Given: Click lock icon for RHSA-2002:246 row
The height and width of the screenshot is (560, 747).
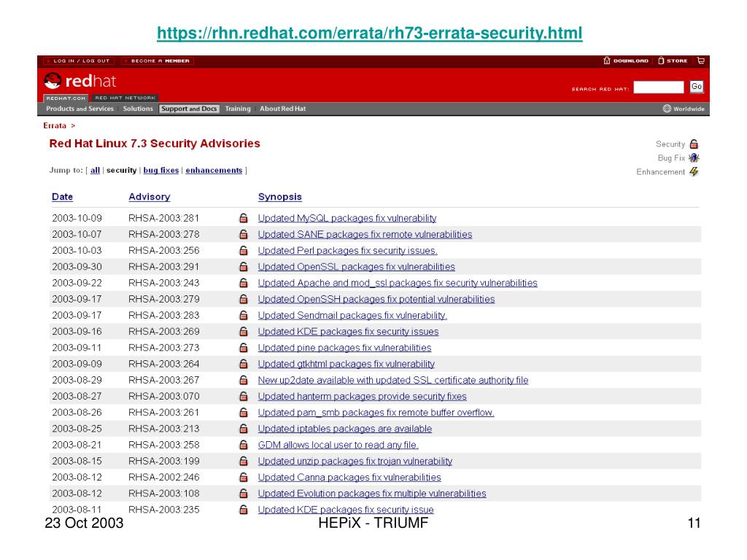Looking at the screenshot, I should [x=244, y=477].
